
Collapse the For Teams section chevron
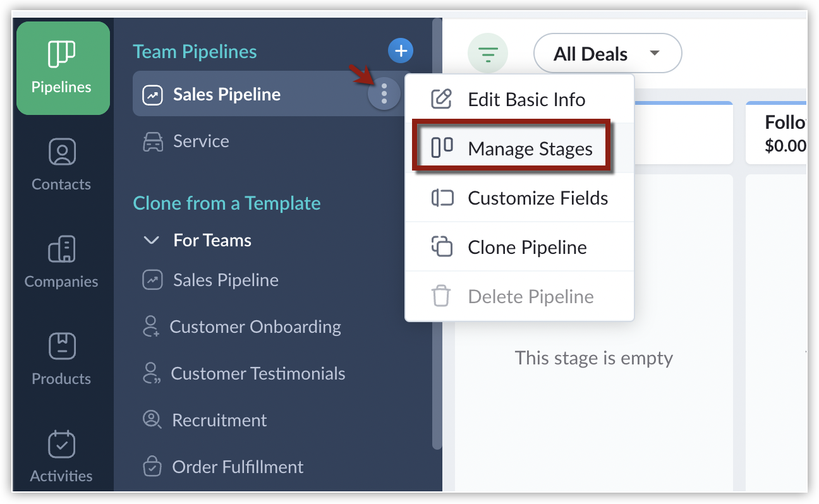152,241
